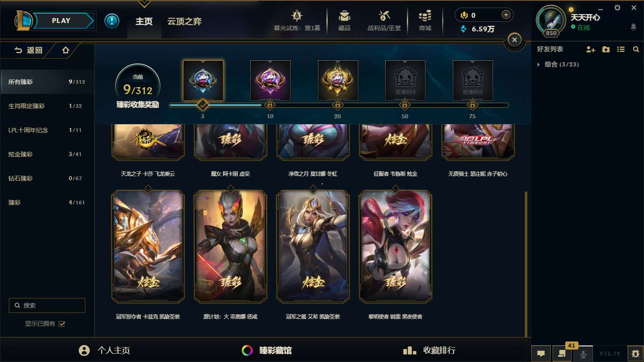Open the friend list search icon
Screen dimensions: 644x362
click(636, 49)
